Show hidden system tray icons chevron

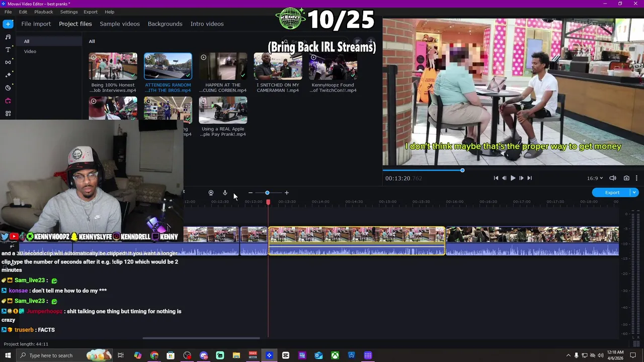click(x=569, y=355)
